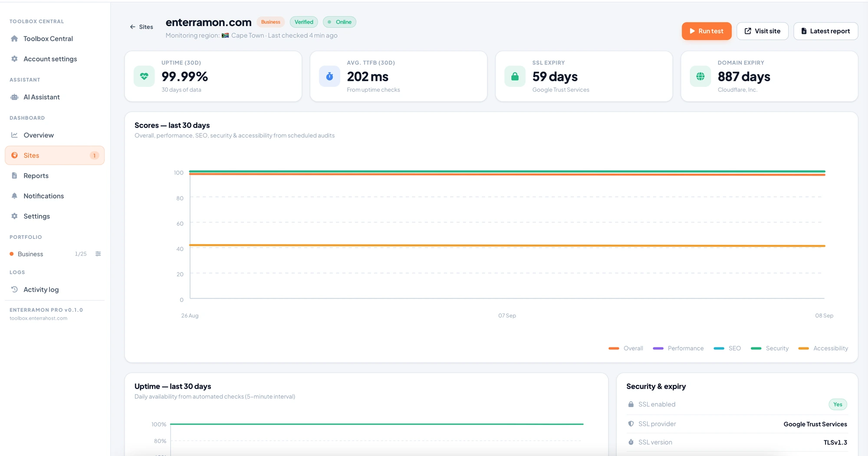Click the uptime heartbeat icon
Screen dimensions: 868x456
[x=144, y=76]
